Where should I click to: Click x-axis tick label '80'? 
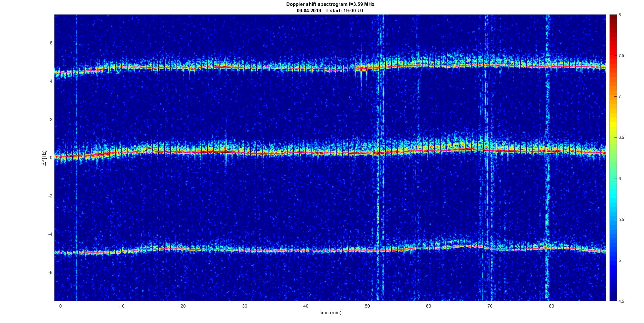pos(552,306)
